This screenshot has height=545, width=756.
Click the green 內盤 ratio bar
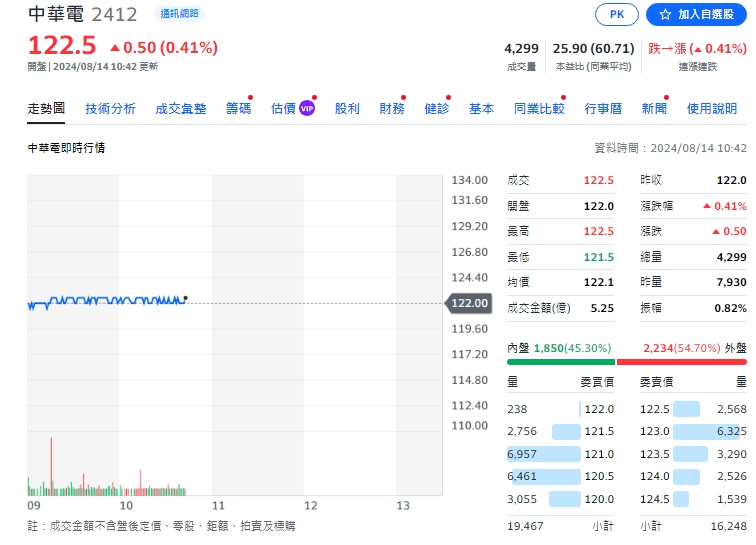tap(561, 362)
